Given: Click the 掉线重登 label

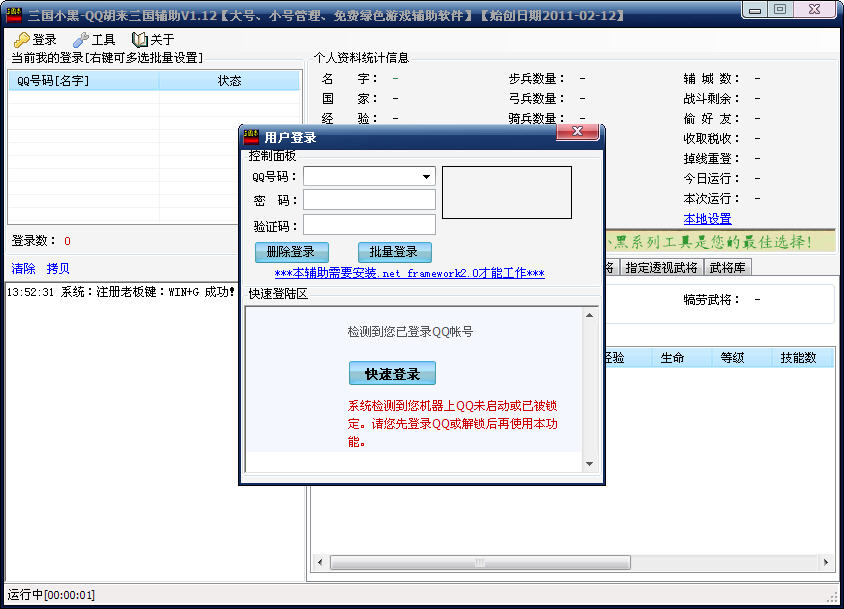Looking at the screenshot, I should tap(711, 159).
